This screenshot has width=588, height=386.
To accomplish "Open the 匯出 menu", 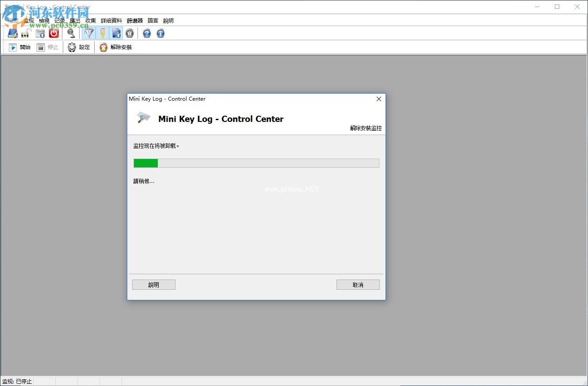I will 75,21.
